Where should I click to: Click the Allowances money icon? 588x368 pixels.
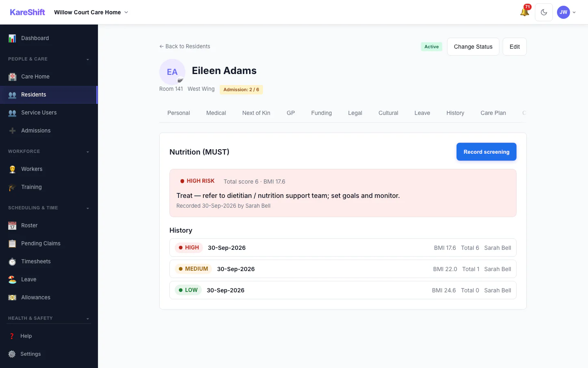pyautogui.click(x=12, y=298)
